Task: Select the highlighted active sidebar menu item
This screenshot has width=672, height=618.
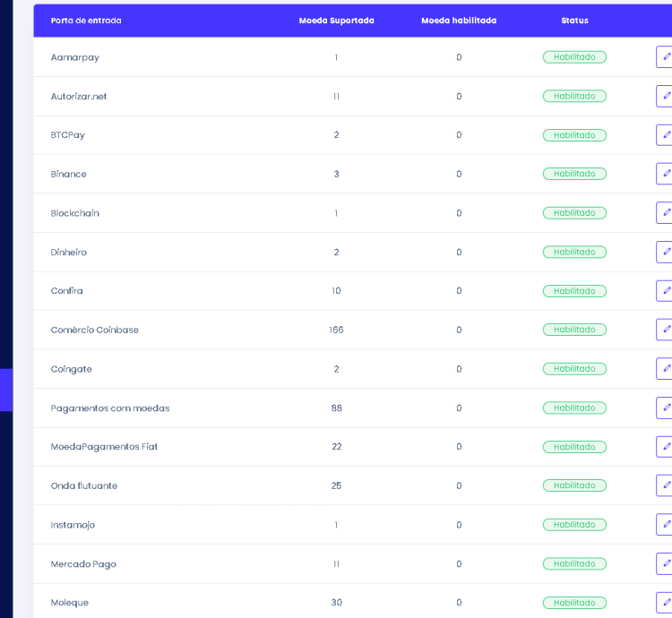Action: pos(6,390)
